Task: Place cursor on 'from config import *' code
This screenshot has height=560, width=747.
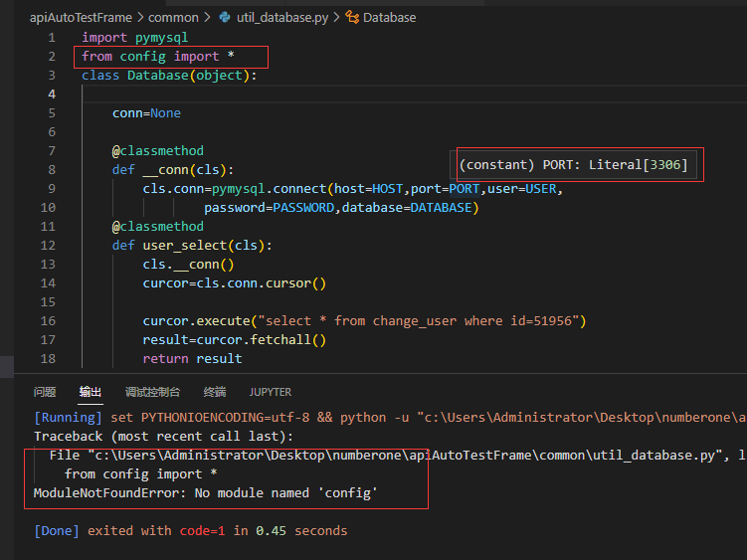Action: click(157, 57)
